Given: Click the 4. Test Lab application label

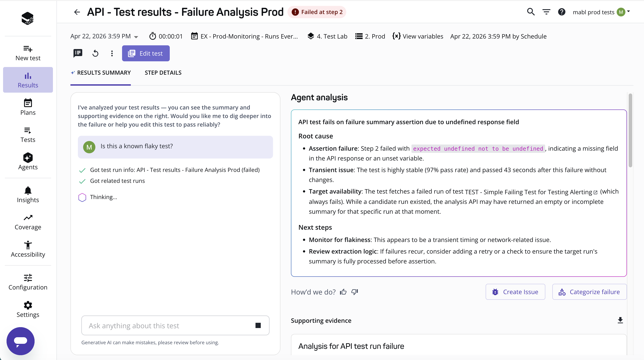Looking at the screenshot, I should tap(327, 37).
